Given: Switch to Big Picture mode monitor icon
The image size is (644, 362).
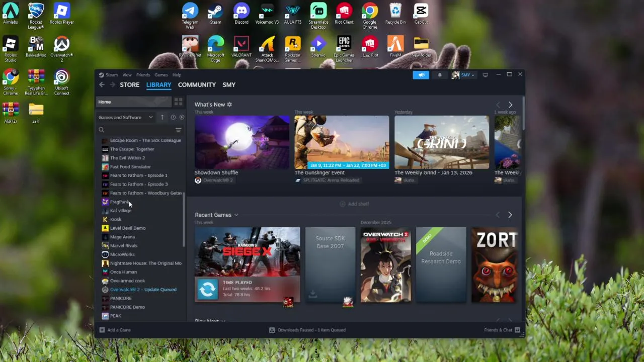Looking at the screenshot, I should coord(485,75).
